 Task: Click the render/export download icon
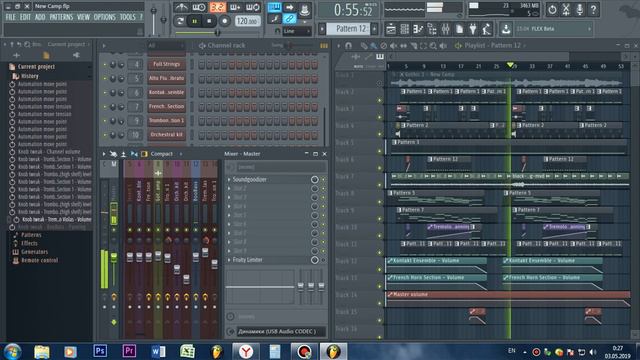[x=506, y=29]
